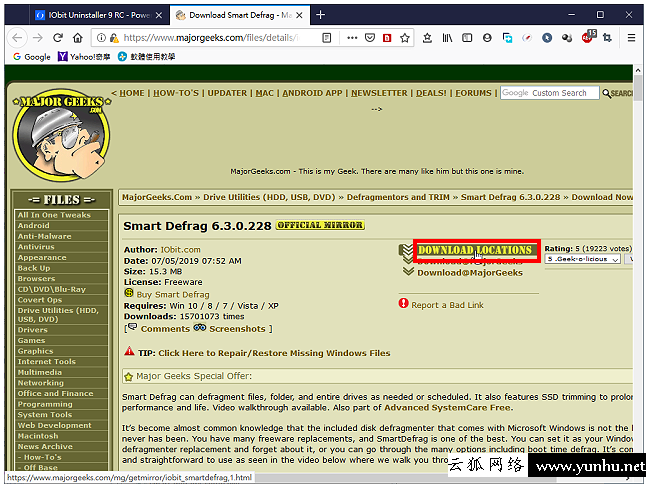Click Buy Smart Defrag link
This screenshot has height=488, width=649.
pos(173,295)
